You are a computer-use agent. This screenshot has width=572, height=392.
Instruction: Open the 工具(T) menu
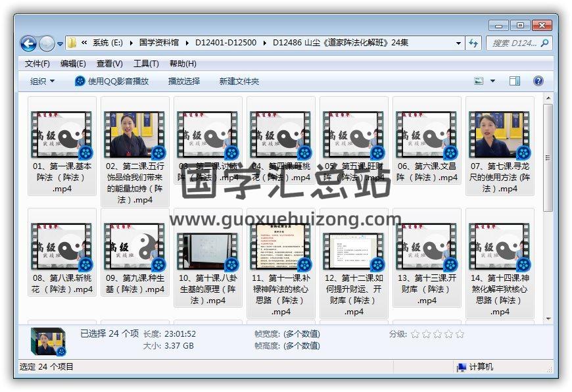point(146,64)
